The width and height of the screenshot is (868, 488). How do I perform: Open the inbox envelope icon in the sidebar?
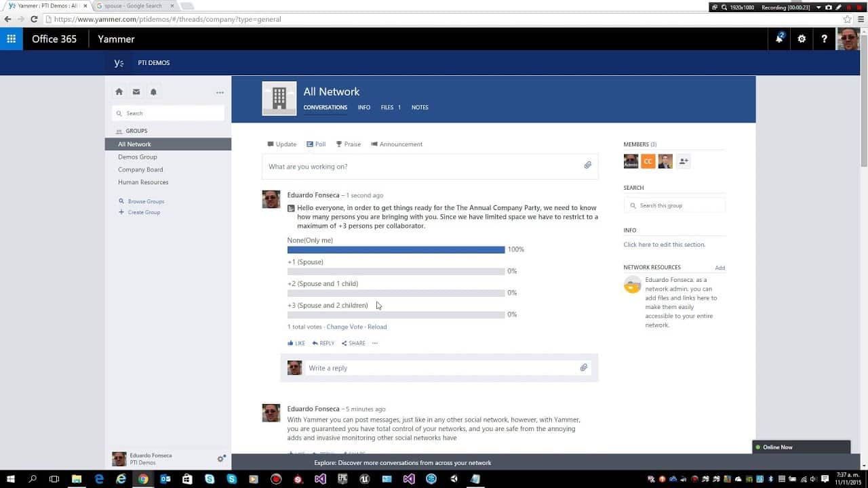pyautogui.click(x=136, y=91)
